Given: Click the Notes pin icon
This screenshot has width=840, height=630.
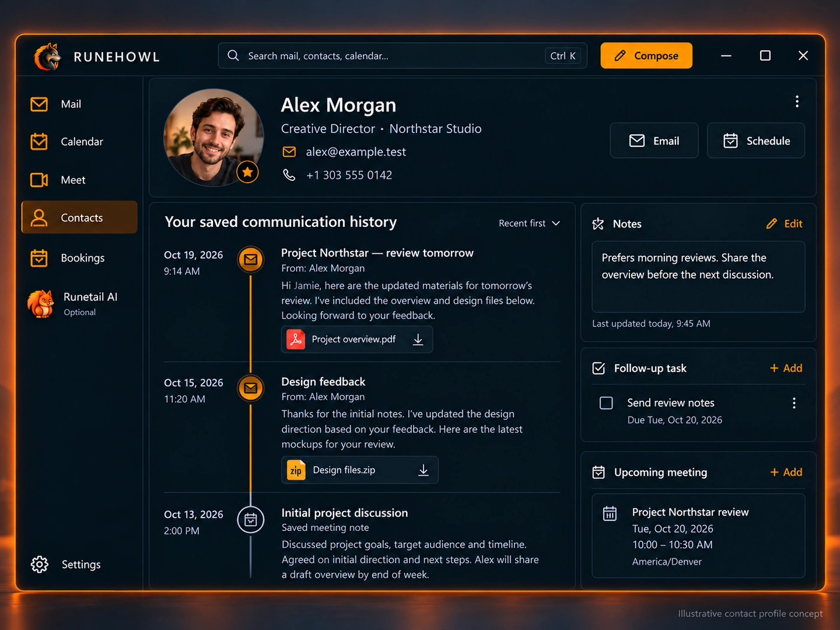Looking at the screenshot, I should point(598,224).
